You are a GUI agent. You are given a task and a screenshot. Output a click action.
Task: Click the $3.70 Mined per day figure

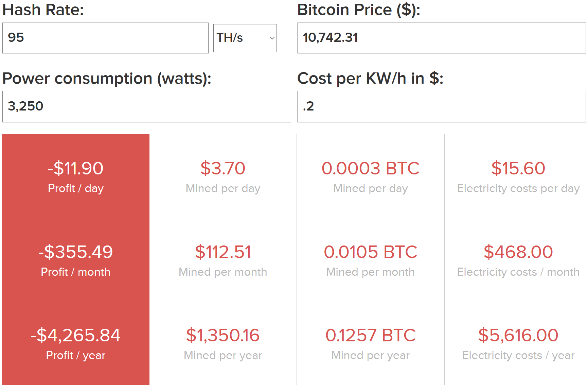click(223, 168)
